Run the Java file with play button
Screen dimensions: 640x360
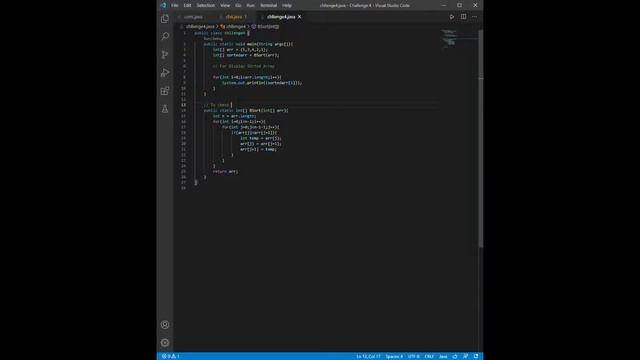coord(452,17)
